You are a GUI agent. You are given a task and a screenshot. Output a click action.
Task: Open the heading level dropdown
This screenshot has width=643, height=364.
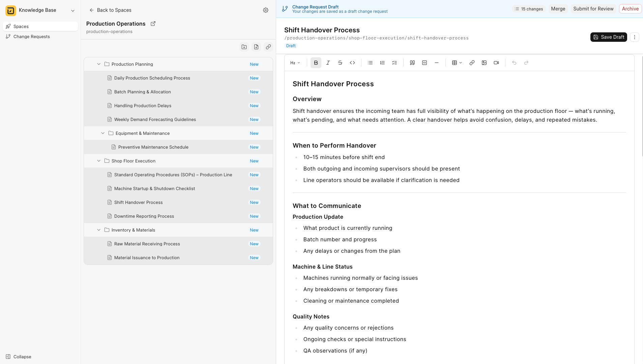pyautogui.click(x=295, y=63)
